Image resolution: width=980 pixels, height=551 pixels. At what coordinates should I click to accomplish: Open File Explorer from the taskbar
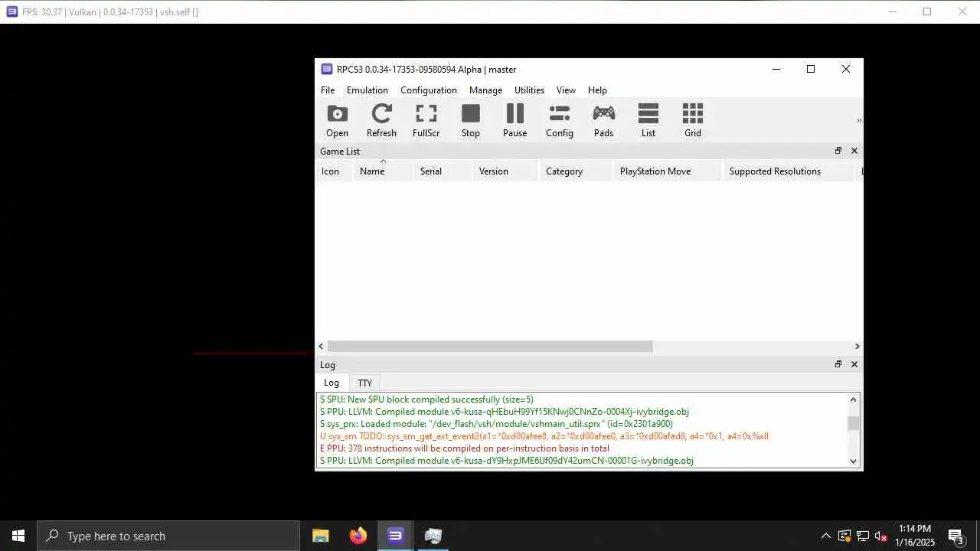(321, 536)
